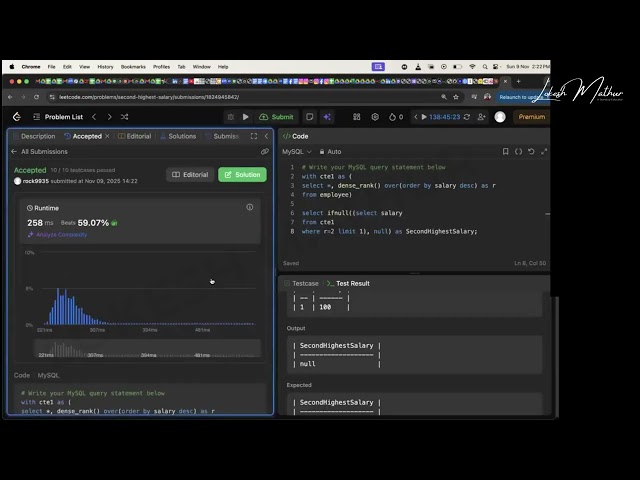Open the Editorial button
This screenshot has width=640, height=480.
[x=190, y=175]
